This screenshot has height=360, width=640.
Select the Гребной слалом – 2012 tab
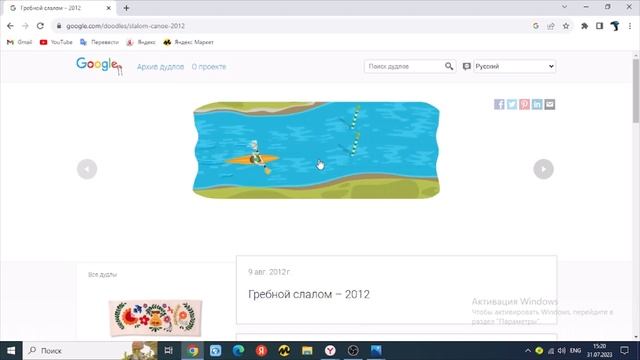point(60,8)
